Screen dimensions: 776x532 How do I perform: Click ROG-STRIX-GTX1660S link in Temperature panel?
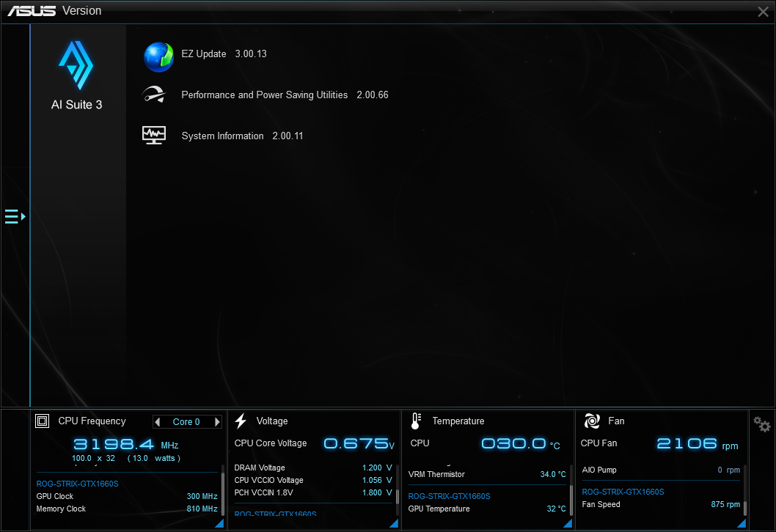(449, 496)
